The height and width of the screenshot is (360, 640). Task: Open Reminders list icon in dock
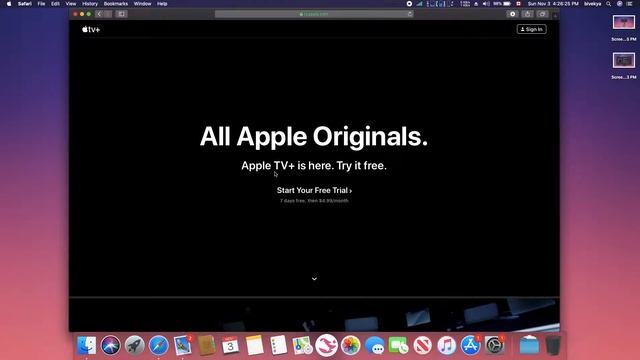coord(279,345)
